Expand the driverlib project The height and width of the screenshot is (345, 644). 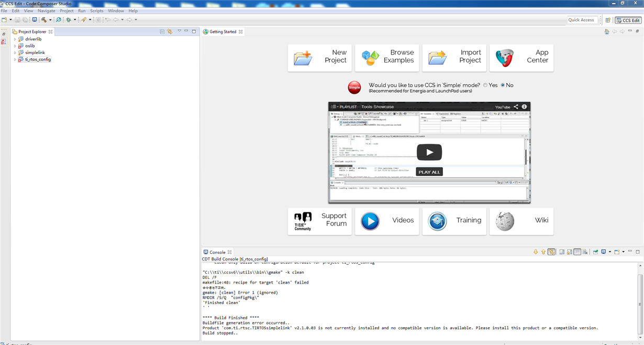coord(15,39)
